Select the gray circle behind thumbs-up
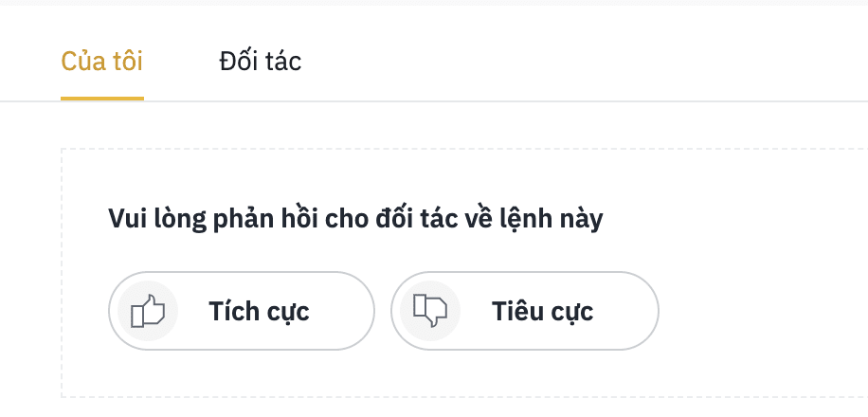868x417 pixels. coord(148,311)
